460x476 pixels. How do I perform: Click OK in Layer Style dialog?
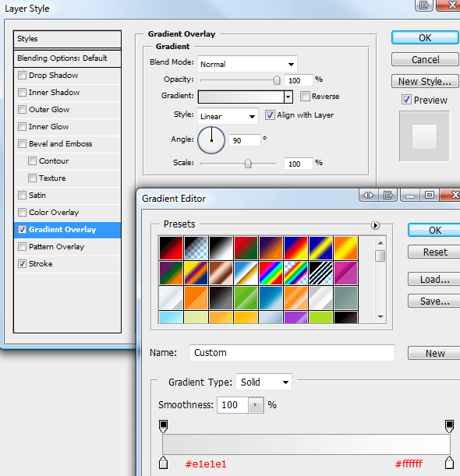425,37
